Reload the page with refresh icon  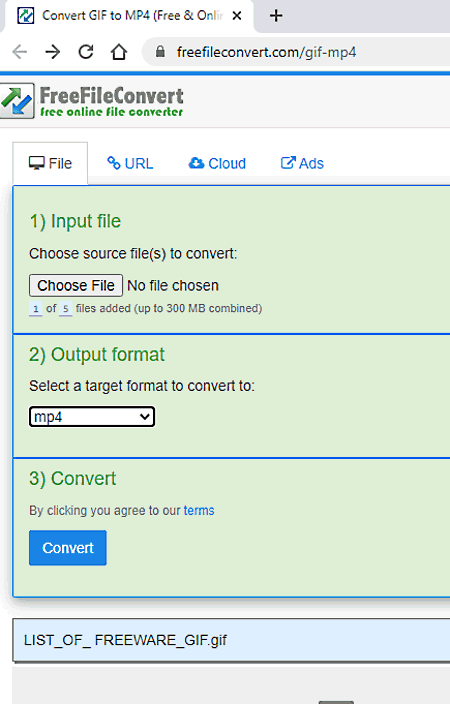coord(86,52)
